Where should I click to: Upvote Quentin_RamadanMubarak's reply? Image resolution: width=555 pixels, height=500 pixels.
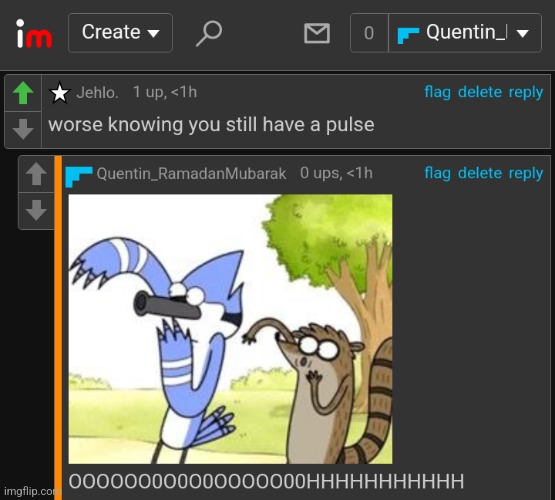pos(36,174)
